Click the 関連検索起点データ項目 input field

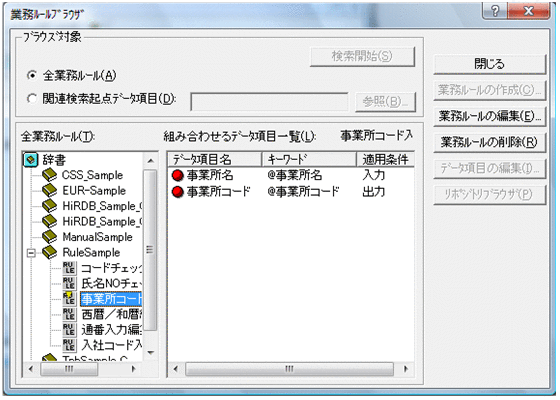tap(270, 102)
